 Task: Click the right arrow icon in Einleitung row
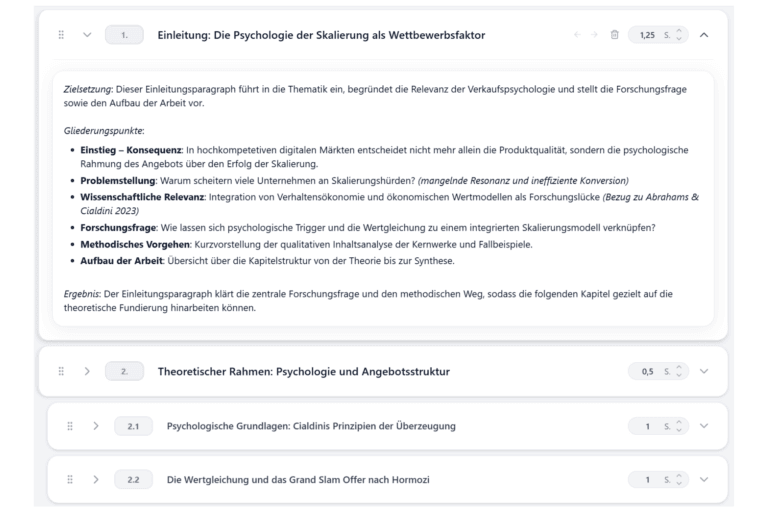tap(595, 35)
